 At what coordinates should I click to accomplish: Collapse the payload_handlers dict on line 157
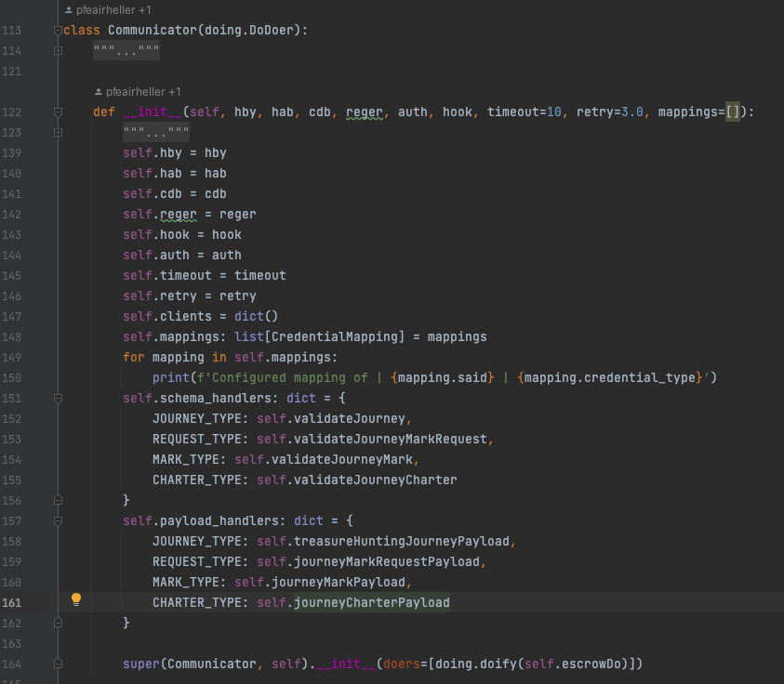click(x=58, y=521)
